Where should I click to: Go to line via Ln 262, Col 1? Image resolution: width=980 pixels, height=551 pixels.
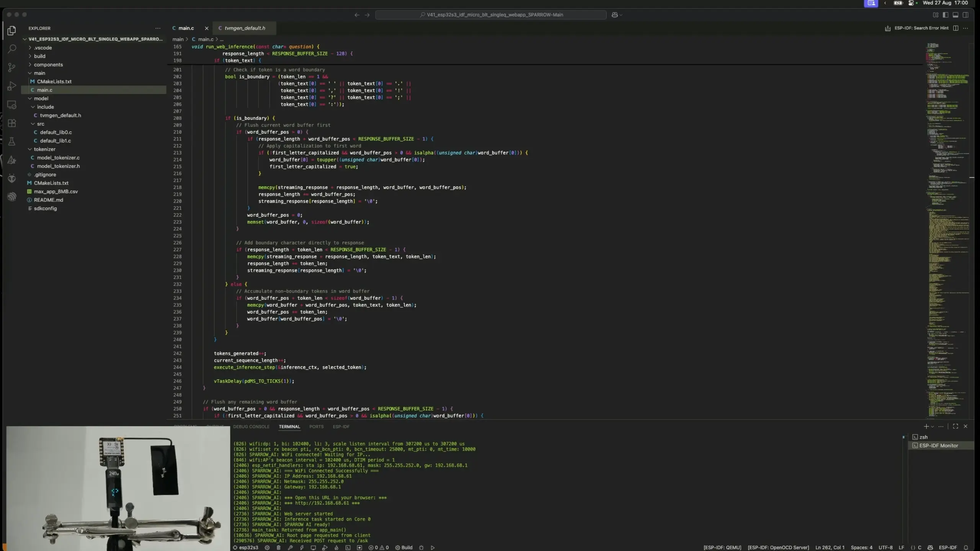pos(830,548)
